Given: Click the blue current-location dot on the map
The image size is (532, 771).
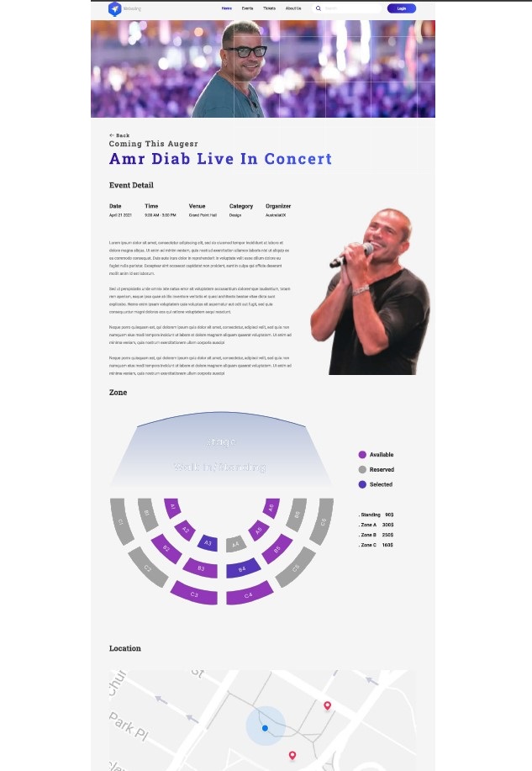Looking at the screenshot, I should click(265, 728).
